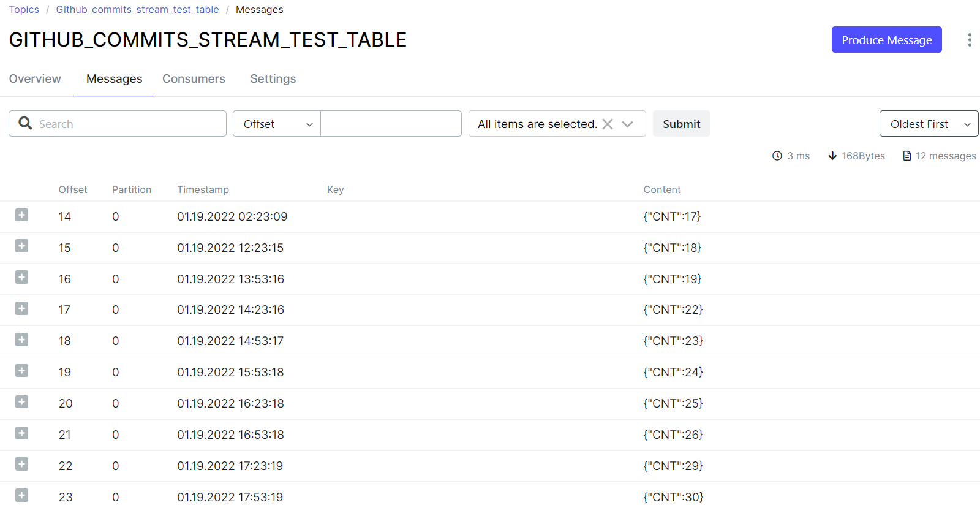
Task: Switch to the Consumers tab
Action: (x=194, y=78)
